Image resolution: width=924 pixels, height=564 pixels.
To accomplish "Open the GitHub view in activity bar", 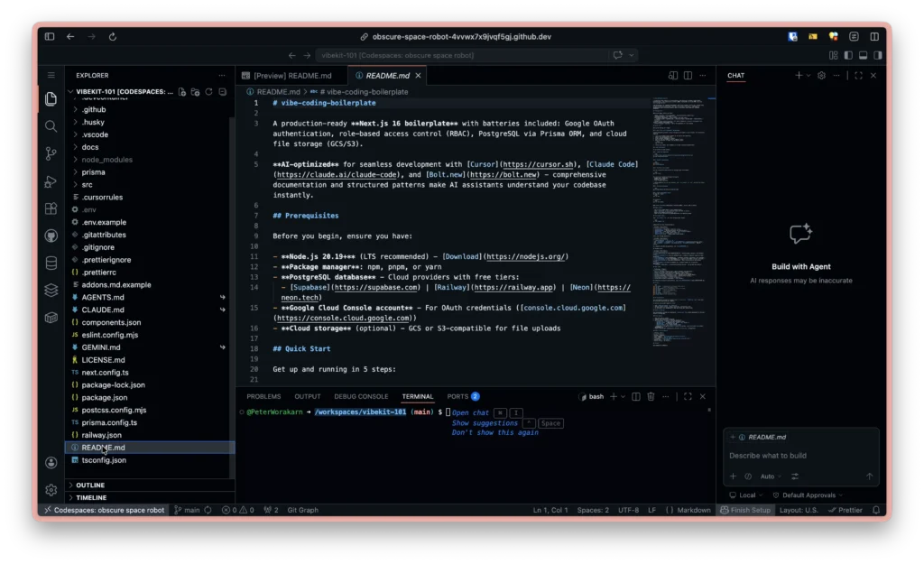I will pyautogui.click(x=51, y=236).
